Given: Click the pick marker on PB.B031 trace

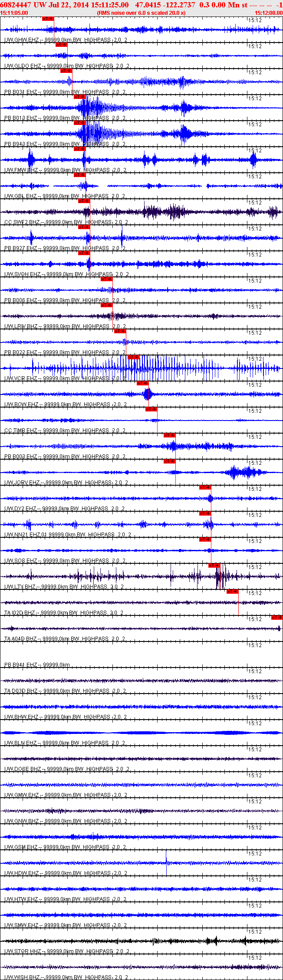Looking at the screenshot, I should (66, 71).
